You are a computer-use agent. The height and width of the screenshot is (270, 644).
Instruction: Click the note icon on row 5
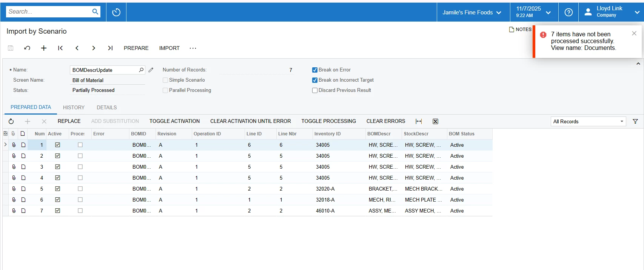click(23, 189)
